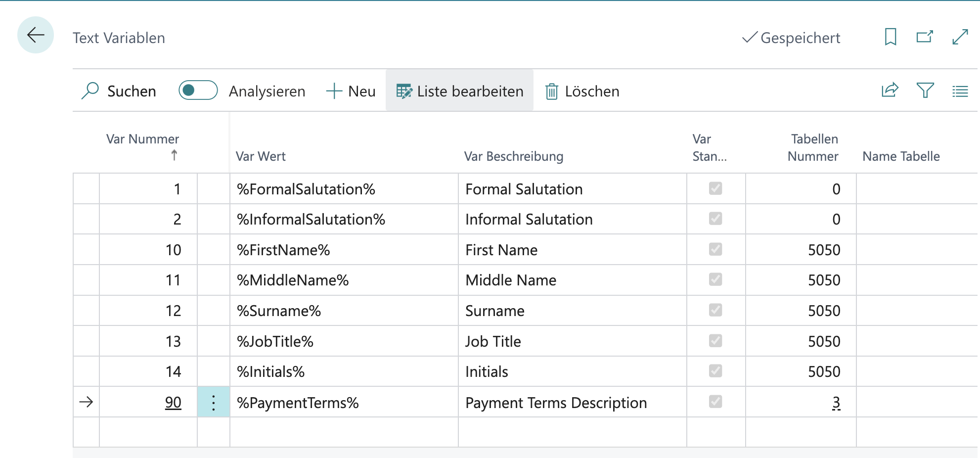Click Informal Salutation description cell
Image resolution: width=980 pixels, height=458 pixels.
tap(573, 219)
